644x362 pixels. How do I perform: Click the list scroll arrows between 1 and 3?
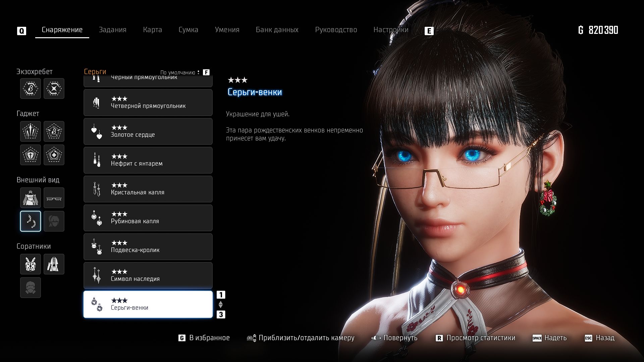coord(221,305)
